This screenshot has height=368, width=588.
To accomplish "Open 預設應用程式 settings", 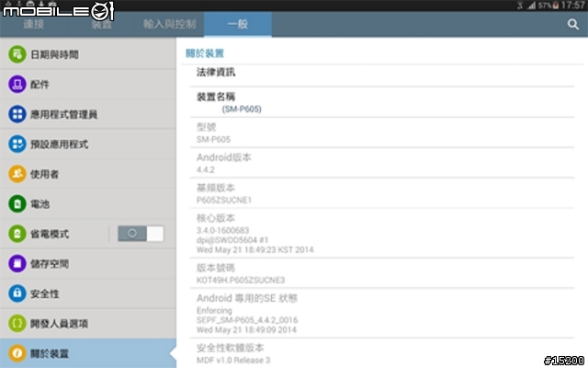I will point(88,144).
